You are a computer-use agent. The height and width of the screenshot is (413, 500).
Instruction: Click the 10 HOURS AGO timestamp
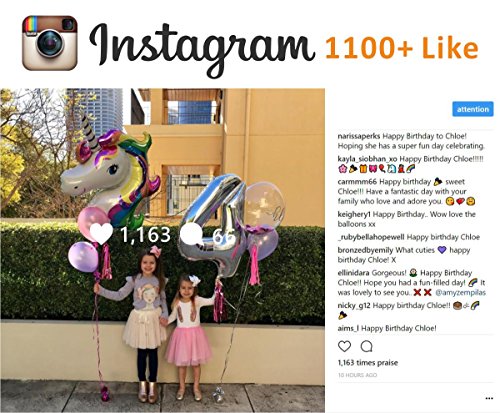357,375
